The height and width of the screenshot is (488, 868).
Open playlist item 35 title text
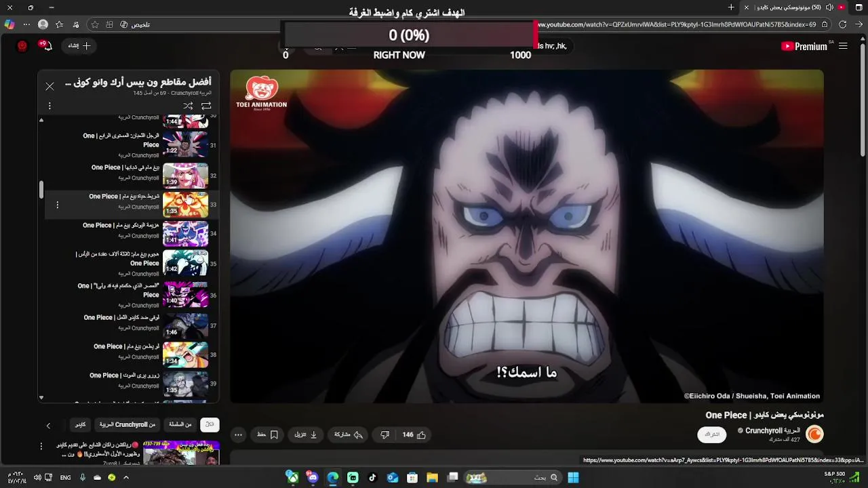coord(117,258)
